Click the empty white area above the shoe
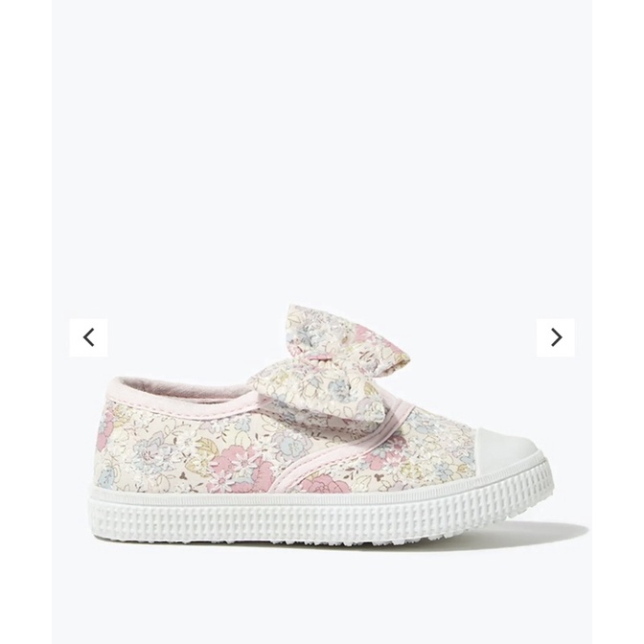The width and height of the screenshot is (644, 644). click(x=322, y=144)
